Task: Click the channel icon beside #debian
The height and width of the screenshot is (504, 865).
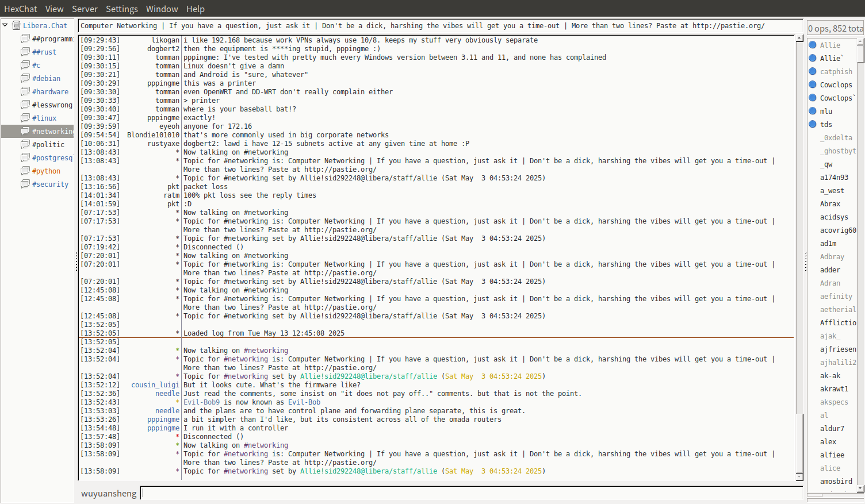Action: click(x=25, y=78)
